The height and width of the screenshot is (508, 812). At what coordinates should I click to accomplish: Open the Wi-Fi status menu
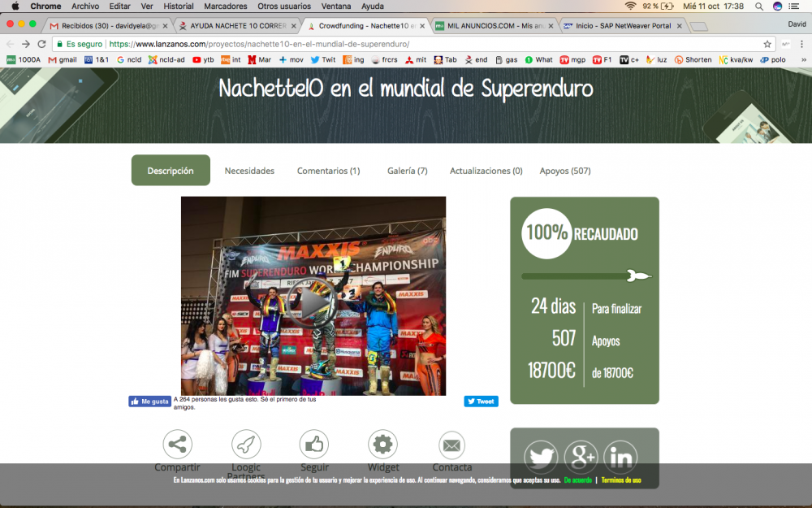click(x=630, y=7)
